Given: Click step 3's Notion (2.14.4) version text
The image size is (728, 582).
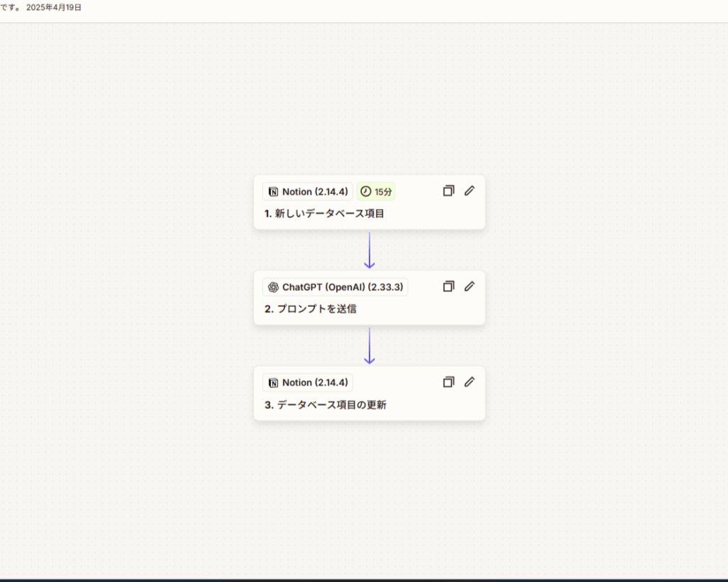Looking at the screenshot, I should tap(315, 382).
